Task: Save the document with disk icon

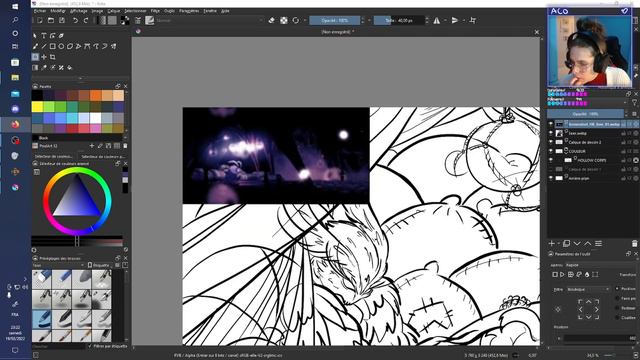Action: [62, 20]
